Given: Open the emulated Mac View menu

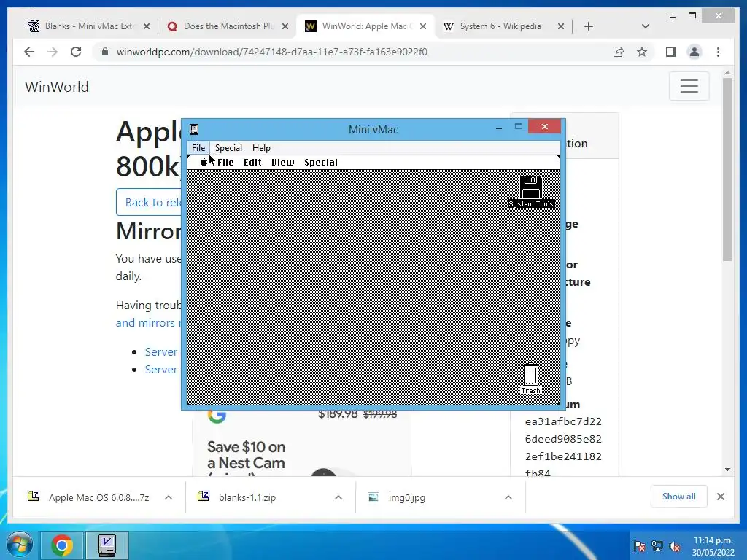Looking at the screenshot, I should click(282, 163).
